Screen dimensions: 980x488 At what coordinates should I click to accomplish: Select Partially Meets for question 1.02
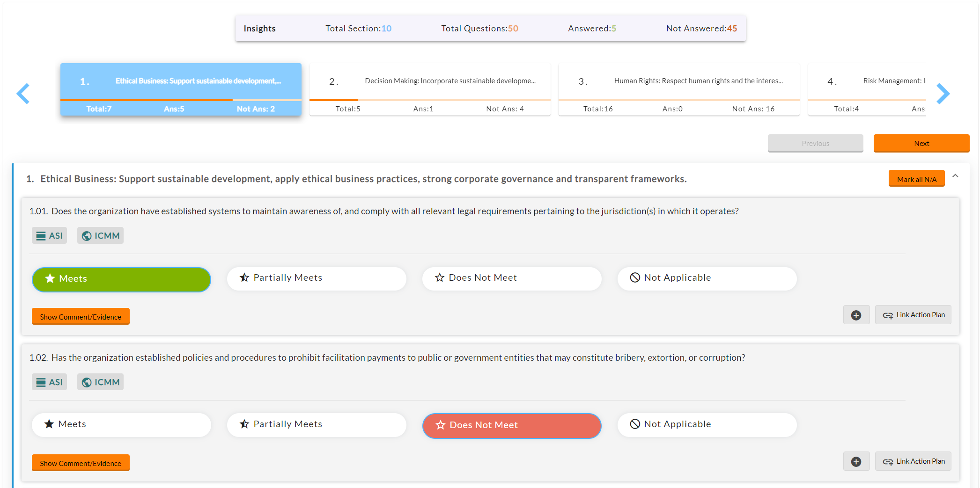tap(317, 425)
